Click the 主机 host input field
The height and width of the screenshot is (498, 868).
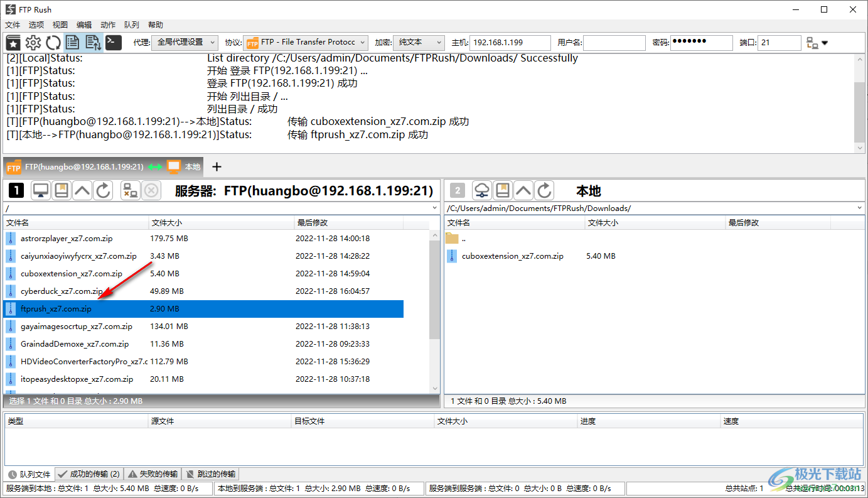click(510, 43)
